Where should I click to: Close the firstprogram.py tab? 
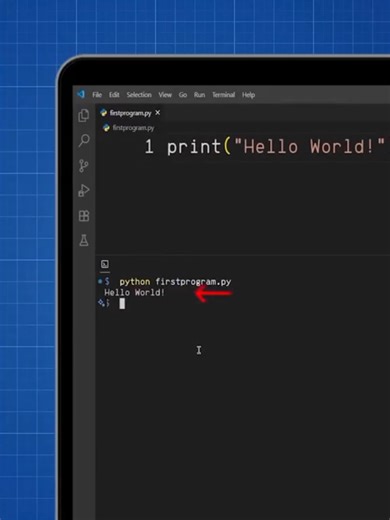[x=158, y=113]
